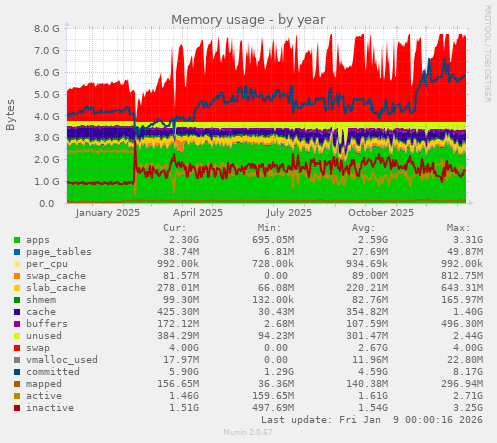Click the 'mapped' legend label
Viewport: 497px width, 443px height.
(x=44, y=384)
